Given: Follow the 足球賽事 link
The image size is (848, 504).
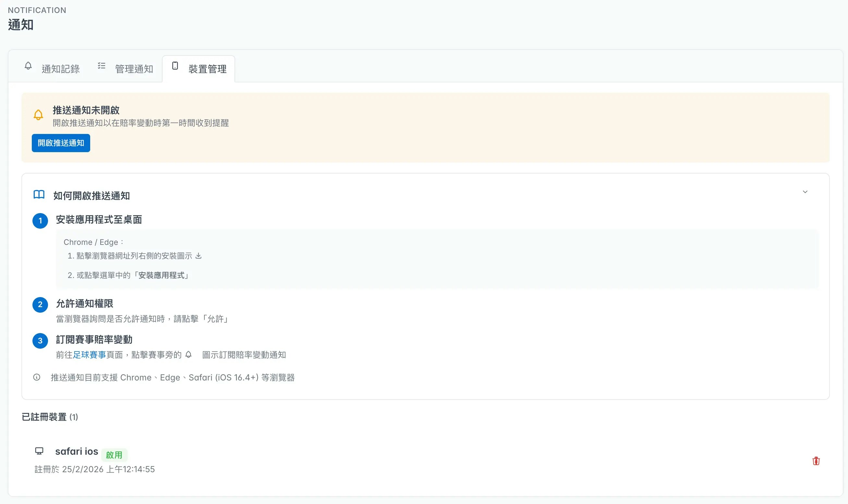Looking at the screenshot, I should coord(89,355).
